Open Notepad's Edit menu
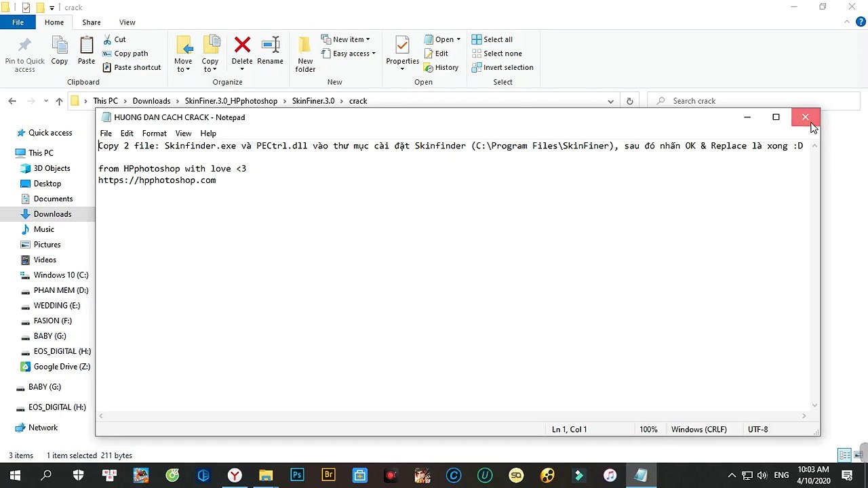868x488 pixels. (x=127, y=134)
